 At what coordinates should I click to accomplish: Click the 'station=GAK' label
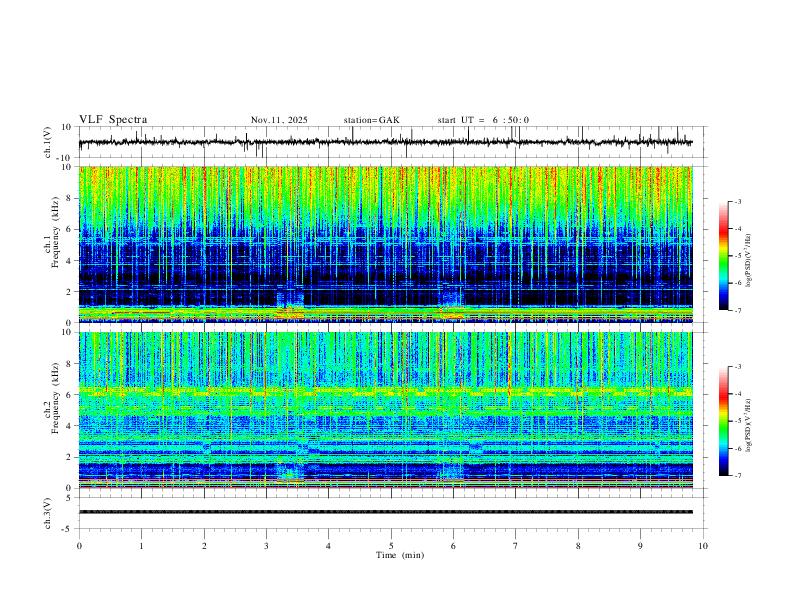point(371,120)
